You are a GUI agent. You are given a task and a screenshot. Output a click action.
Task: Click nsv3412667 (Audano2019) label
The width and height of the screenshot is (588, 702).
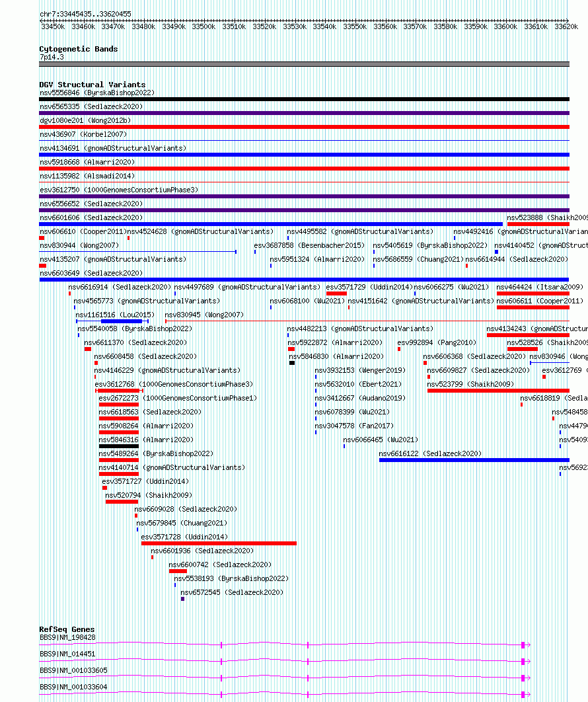tap(360, 398)
